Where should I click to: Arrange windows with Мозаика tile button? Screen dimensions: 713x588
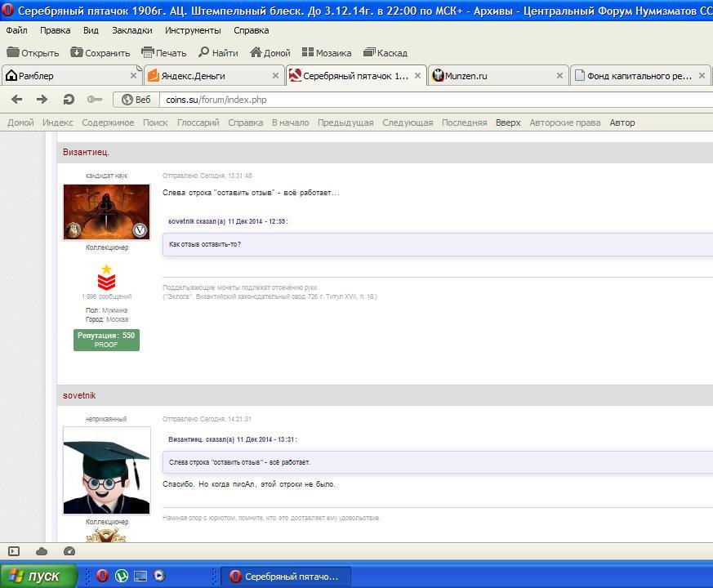[327, 53]
